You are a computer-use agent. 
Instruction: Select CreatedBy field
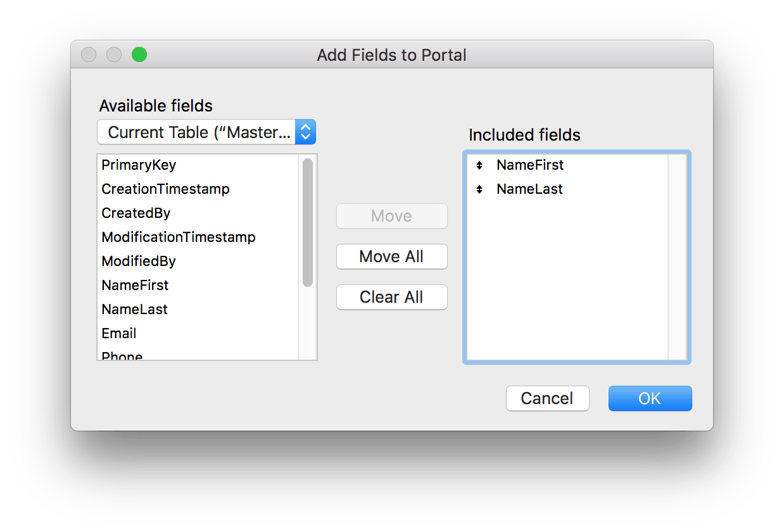coord(136,213)
